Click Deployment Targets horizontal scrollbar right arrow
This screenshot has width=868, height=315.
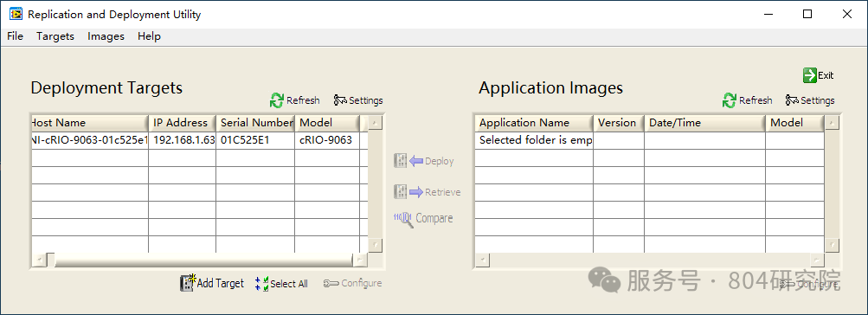point(360,260)
